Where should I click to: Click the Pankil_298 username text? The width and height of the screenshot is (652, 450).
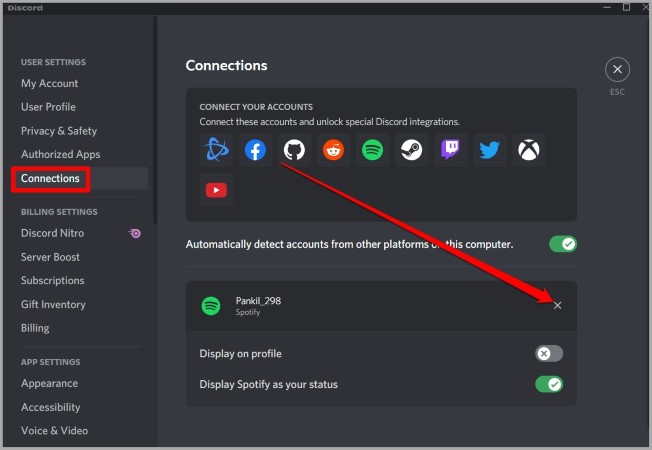pos(258,301)
